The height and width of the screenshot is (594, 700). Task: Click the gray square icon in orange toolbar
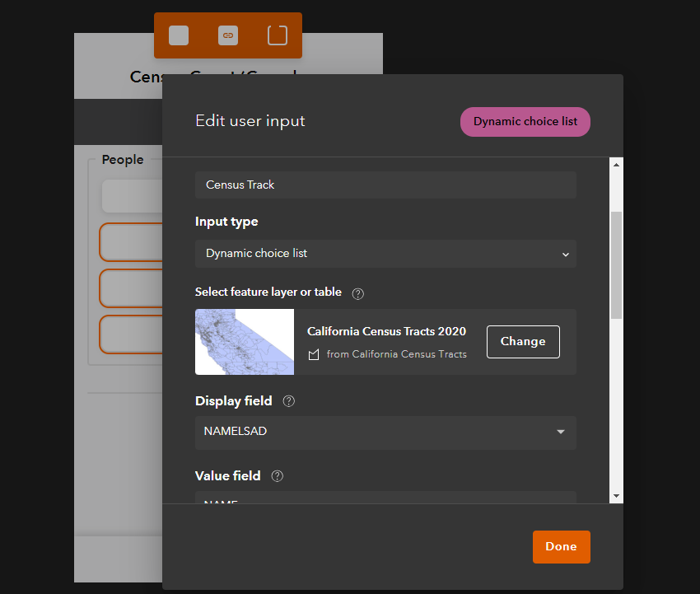[x=179, y=35]
